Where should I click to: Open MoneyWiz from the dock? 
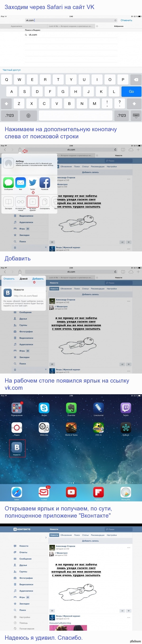(x=126, y=492)
